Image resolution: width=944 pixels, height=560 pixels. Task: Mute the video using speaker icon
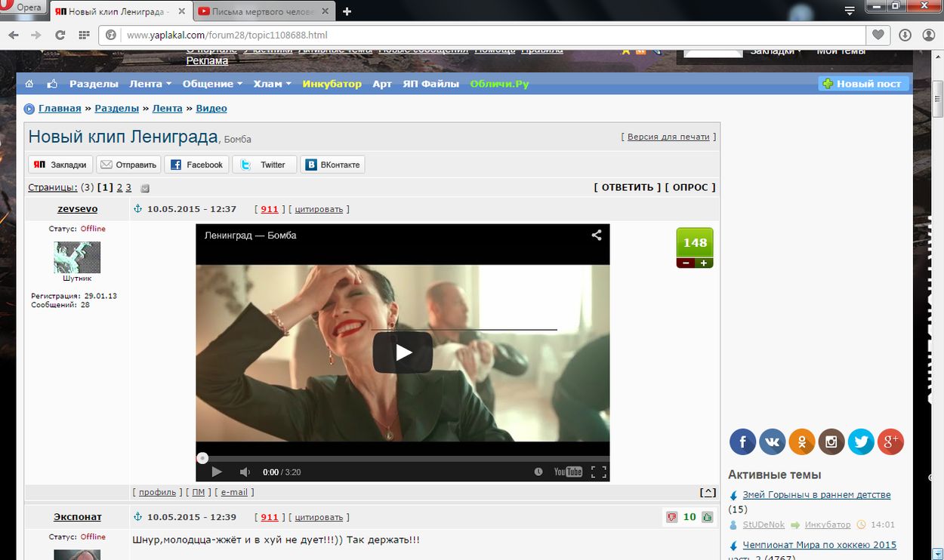245,472
